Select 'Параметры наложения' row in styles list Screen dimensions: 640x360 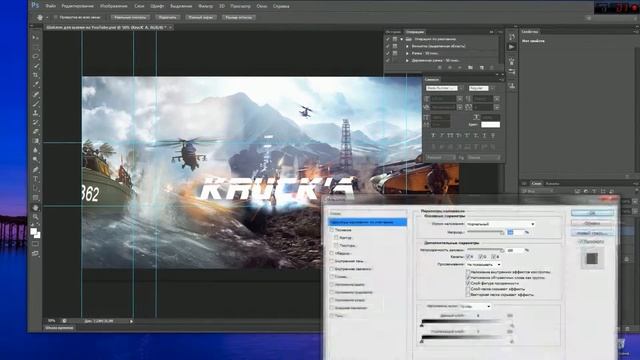pyautogui.click(x=367, y=222)
